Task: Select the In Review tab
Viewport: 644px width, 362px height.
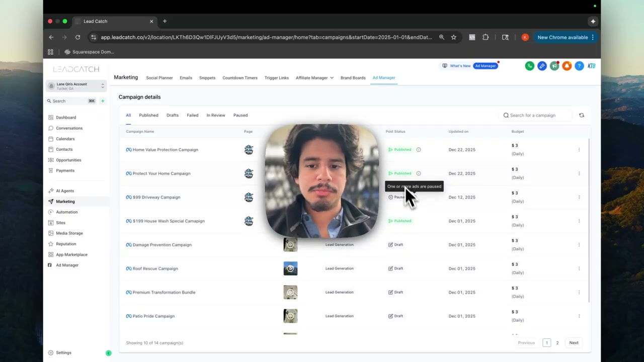Action: tap(216, 115)
